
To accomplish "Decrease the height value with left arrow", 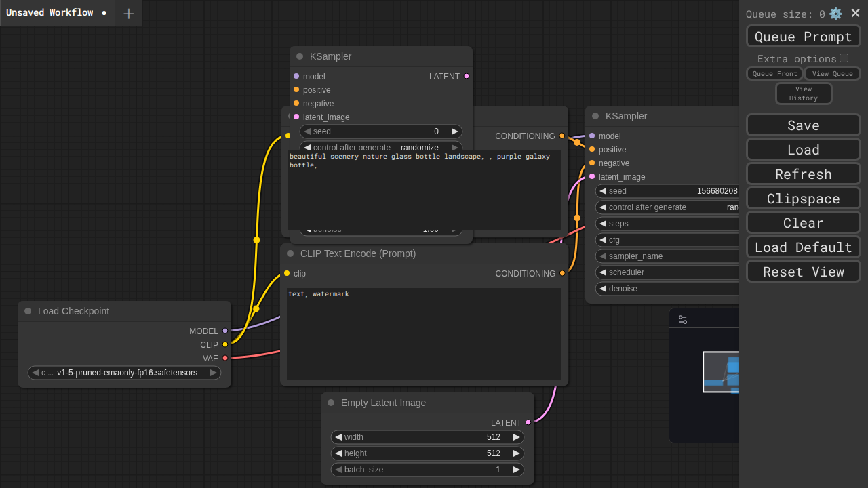I will pos(338,453).
